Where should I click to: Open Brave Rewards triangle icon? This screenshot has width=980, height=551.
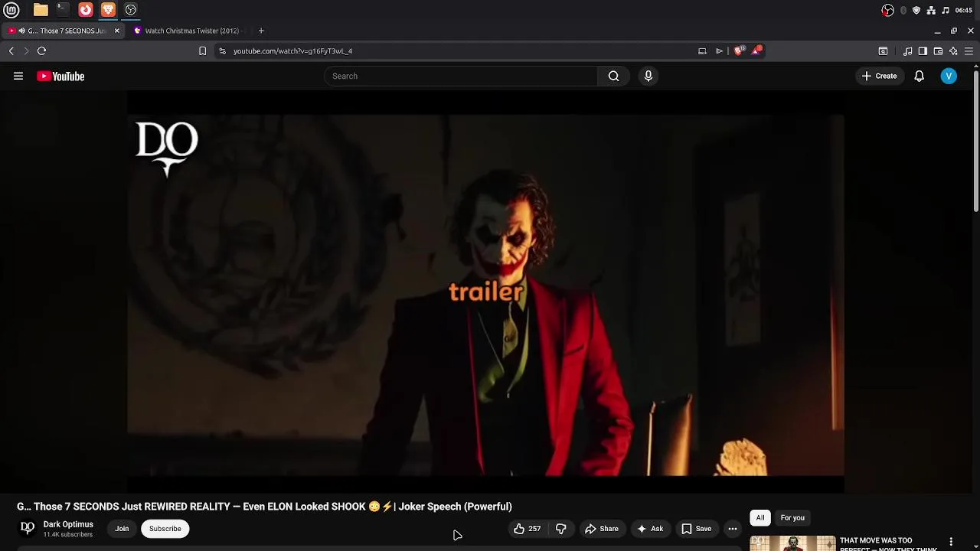click(x=757, y=51)
